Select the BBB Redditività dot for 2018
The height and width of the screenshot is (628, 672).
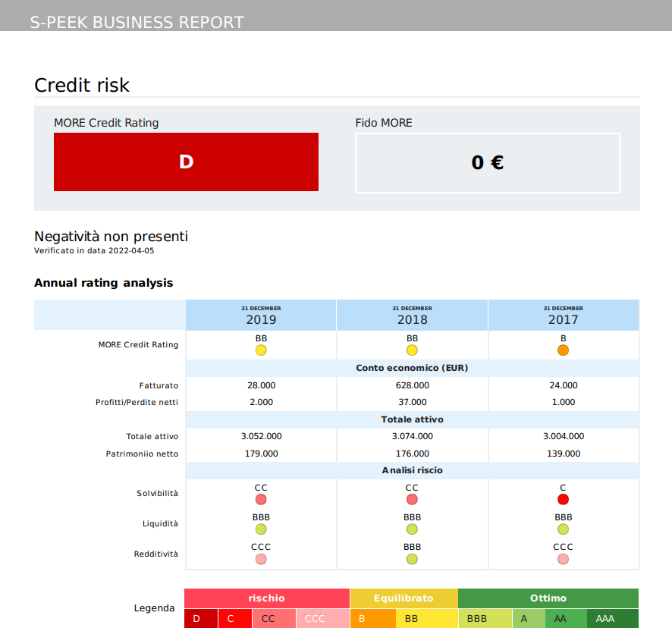click(x=412, y=559)
